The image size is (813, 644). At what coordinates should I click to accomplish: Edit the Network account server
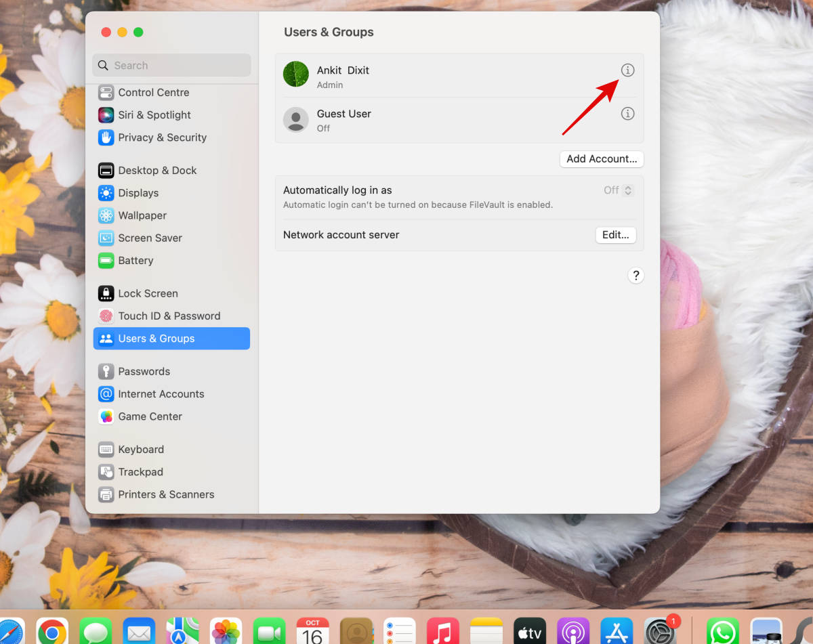pyautogui.click(x=615, y=235)
